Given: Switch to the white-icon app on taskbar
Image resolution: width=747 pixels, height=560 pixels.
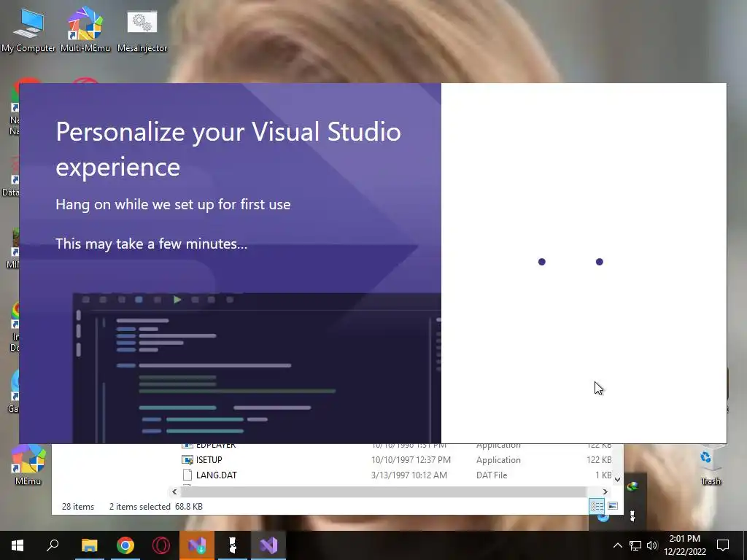Looking at the screenshot, I should [x=233, y=545].
